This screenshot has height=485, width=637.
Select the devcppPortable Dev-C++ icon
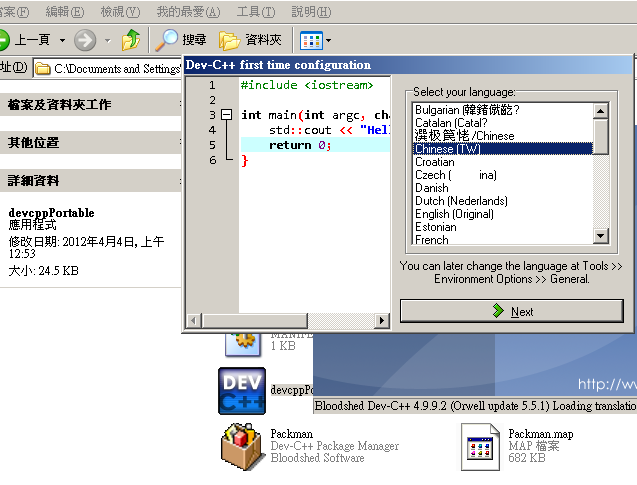[242, 391]
